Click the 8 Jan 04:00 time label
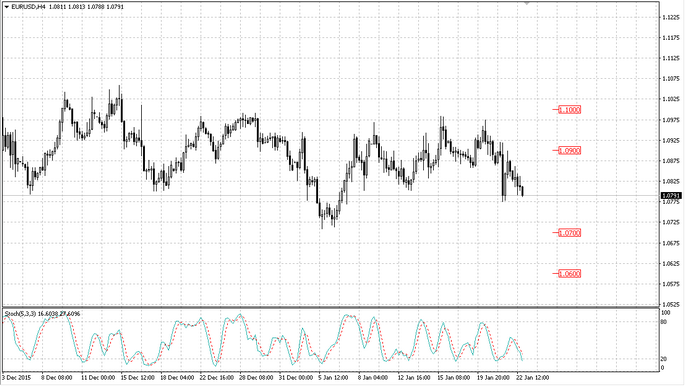This screenshot has height=386, width=685. [373, 377]
